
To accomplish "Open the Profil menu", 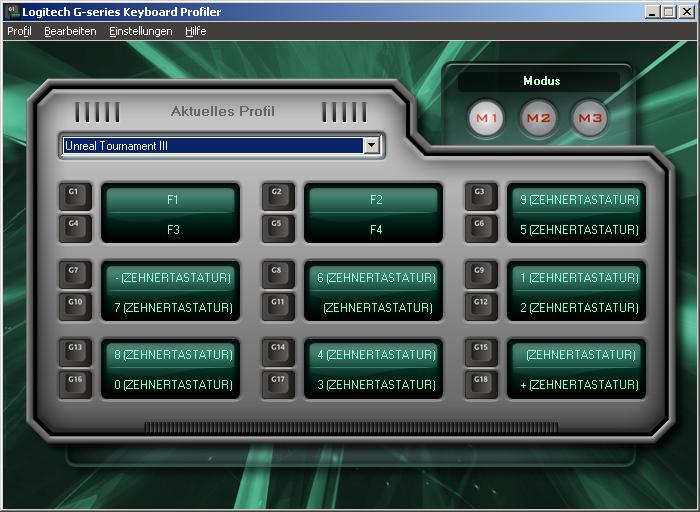I will (19, 31).
